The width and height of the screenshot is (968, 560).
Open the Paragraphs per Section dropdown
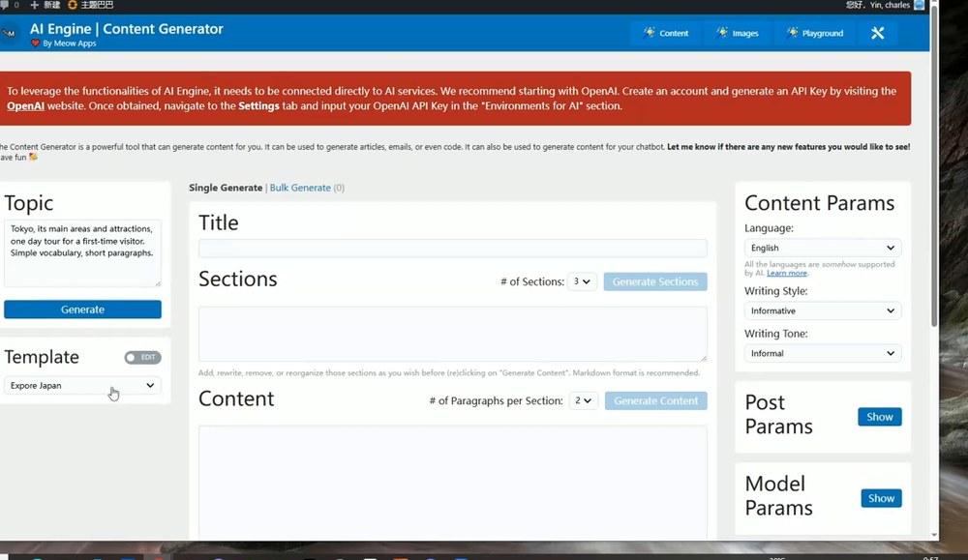pos(583,400)
